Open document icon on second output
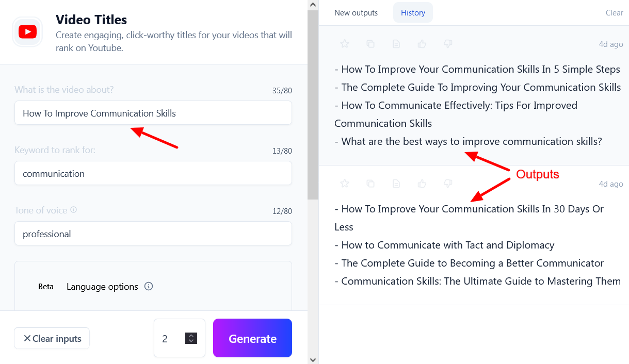The image size is (629, 364). pyautogui.click(x=396, y=184)
